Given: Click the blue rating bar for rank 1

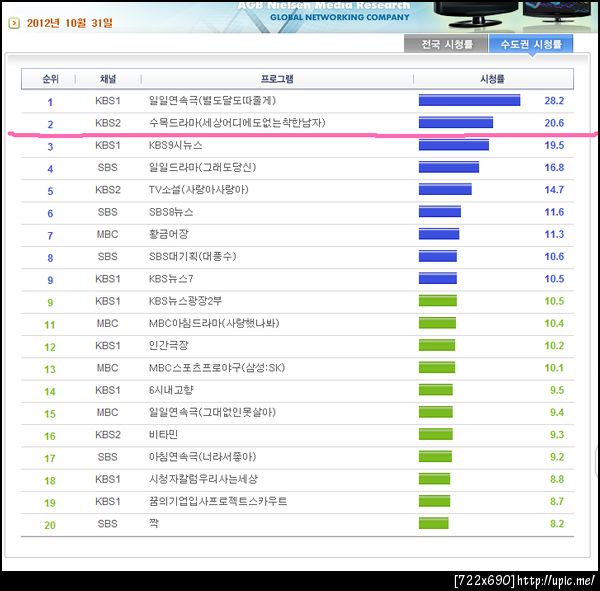Looking at the screenshot, I should point(470,100).
